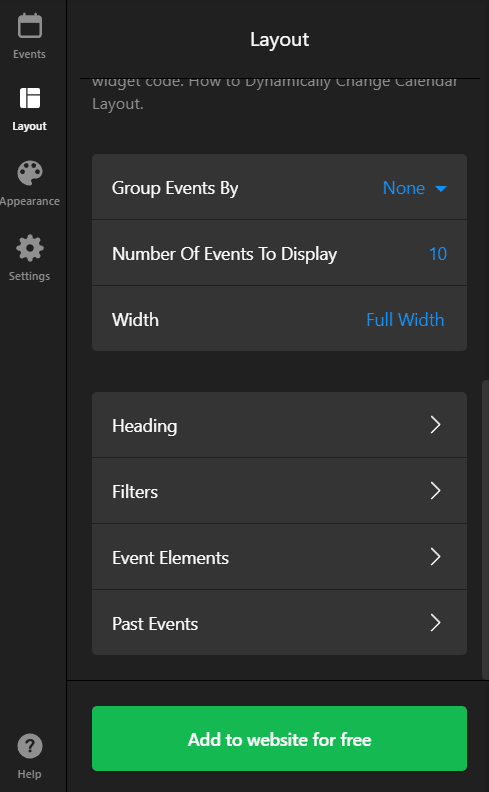This screenshot has width=489, height=792.
Task: Open the Past Events settings row
Action: [279, 623]
